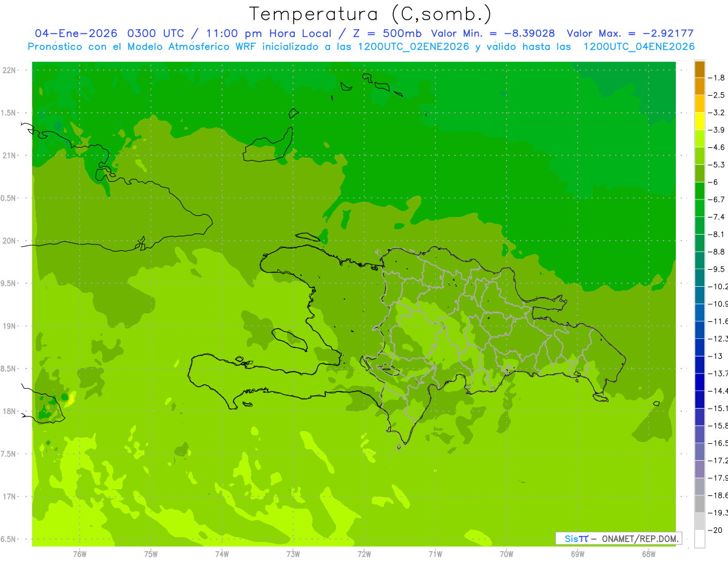Viewport: 728px width, 562px height.
Task: Pick the blue swatch between -13 and -13.7
Action: click(x=699, y=365)
